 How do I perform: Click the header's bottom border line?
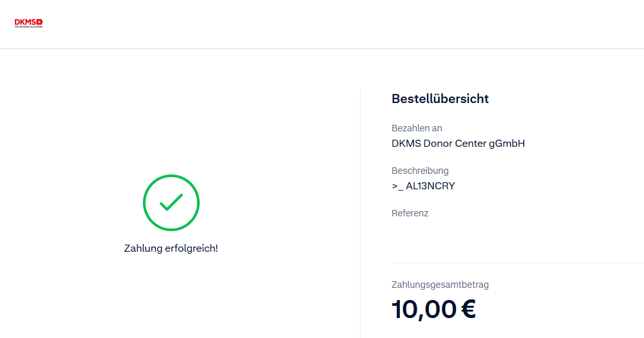(322, 48)
